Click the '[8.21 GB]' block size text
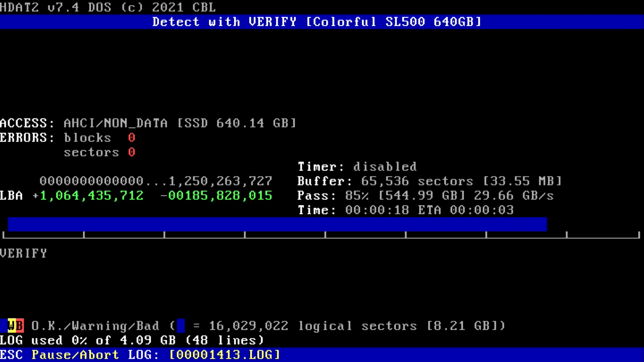The image size is (644, 362). click(x=462, y=326)
